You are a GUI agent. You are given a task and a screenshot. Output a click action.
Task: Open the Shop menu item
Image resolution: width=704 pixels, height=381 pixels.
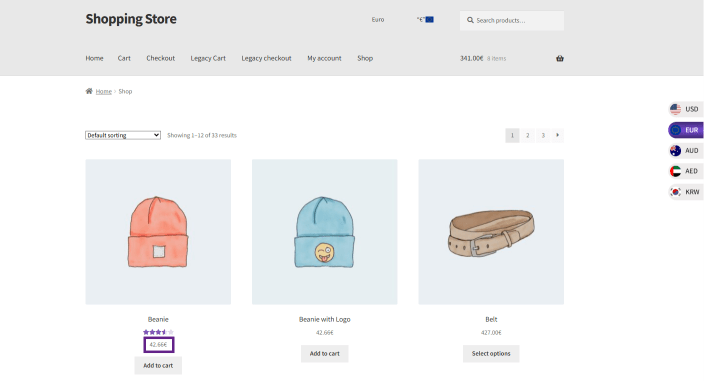[x=365, y=58]
